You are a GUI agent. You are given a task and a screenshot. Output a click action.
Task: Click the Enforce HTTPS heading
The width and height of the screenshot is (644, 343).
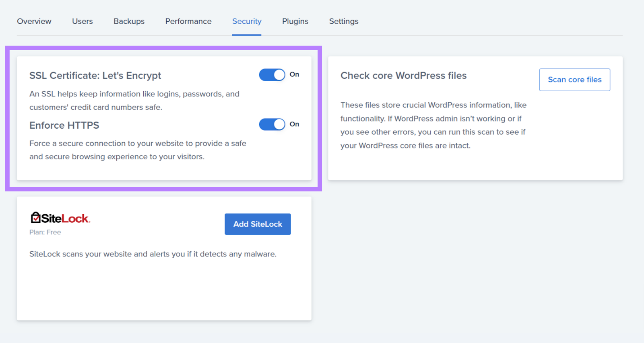[x=64, y=125]
